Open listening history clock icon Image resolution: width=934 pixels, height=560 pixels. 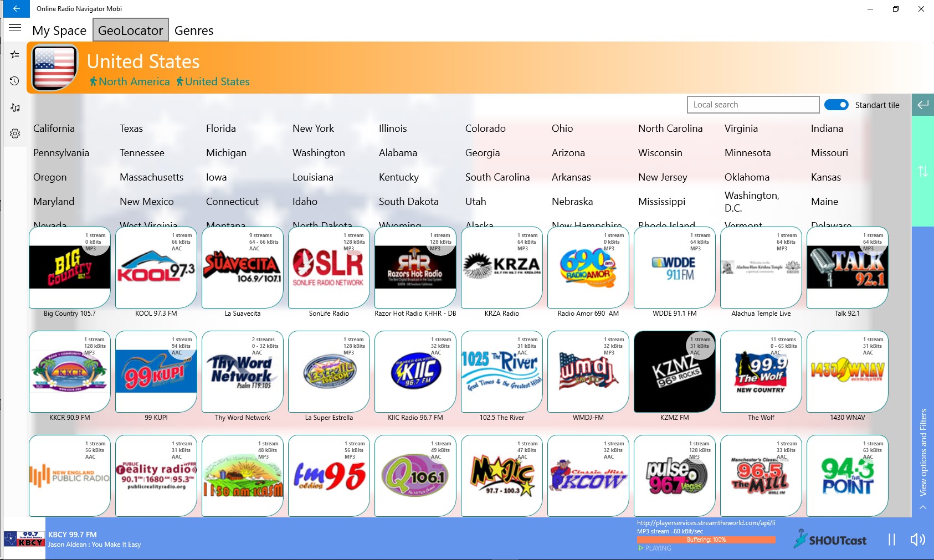pyautogui.click(x=15, y=81)
